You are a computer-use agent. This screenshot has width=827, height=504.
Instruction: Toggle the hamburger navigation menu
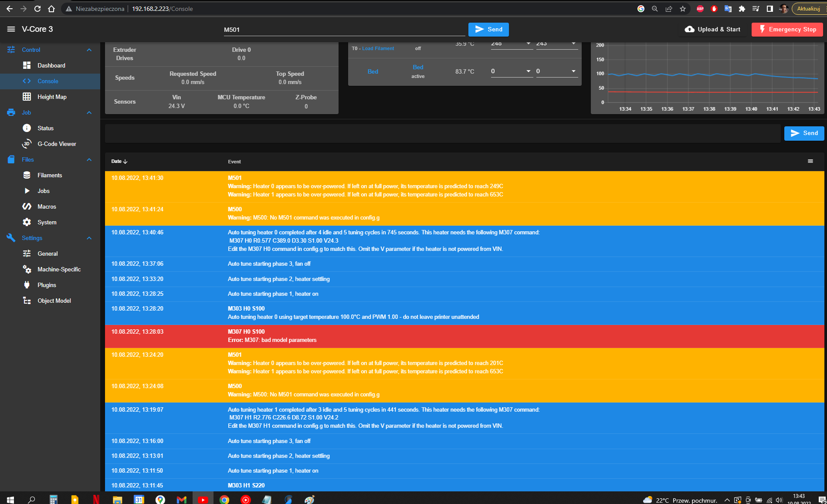coord(11,29)
